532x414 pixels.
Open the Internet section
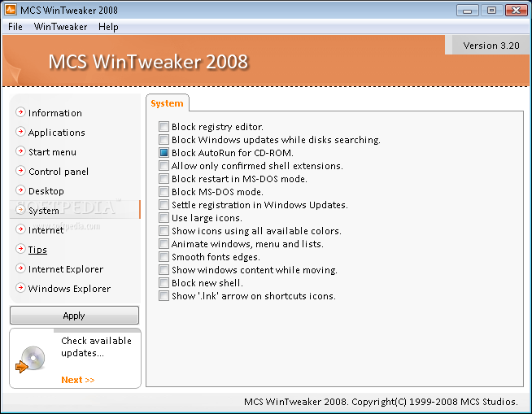[46, 230]
